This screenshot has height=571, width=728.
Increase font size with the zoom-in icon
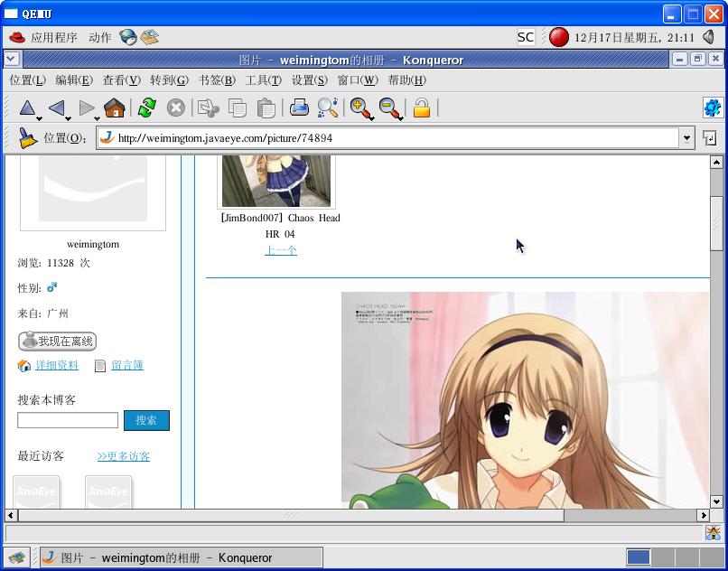click(360, 108)
